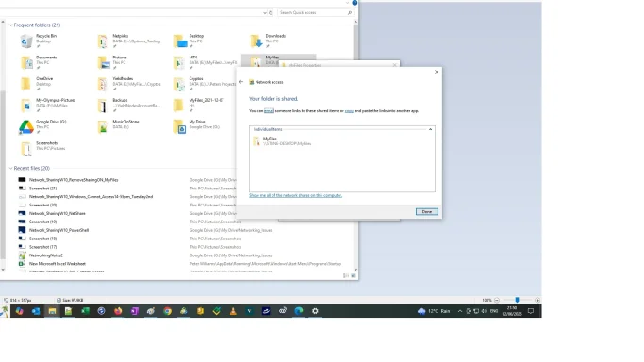Viewport: 644px width, 362px height.
Task: Click the zoom out minus button
Action: tap(497, 300)
